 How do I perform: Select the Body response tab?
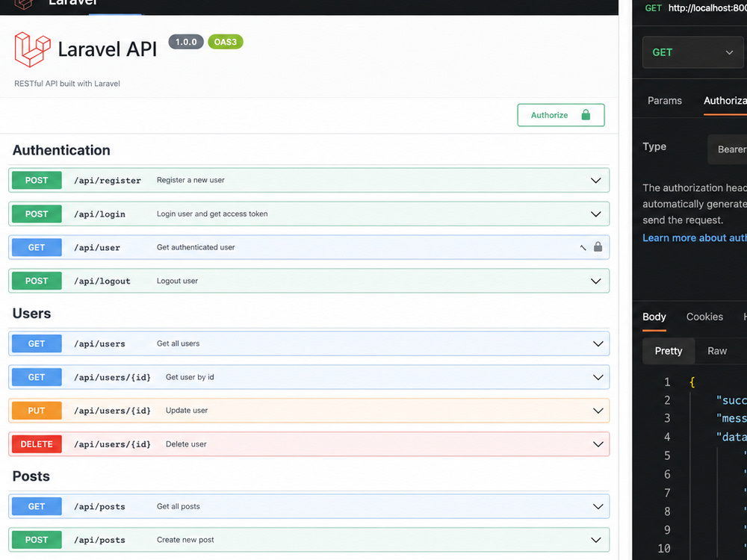point(654,317)
